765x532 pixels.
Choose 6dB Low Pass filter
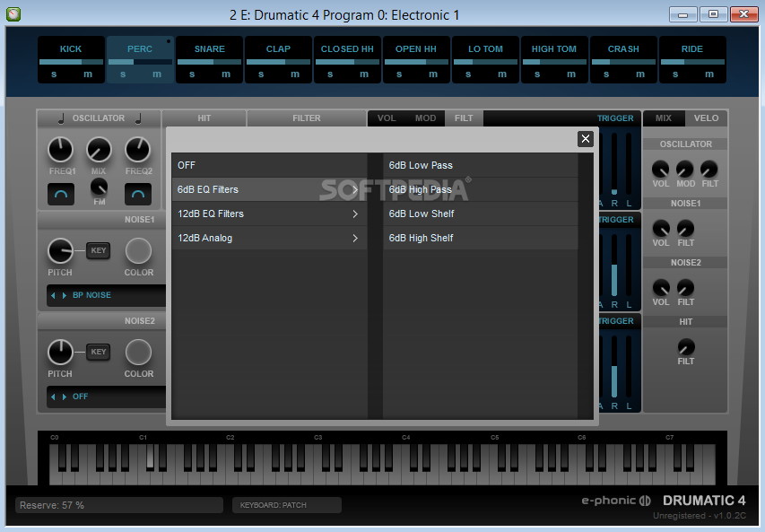coord(481,165)
